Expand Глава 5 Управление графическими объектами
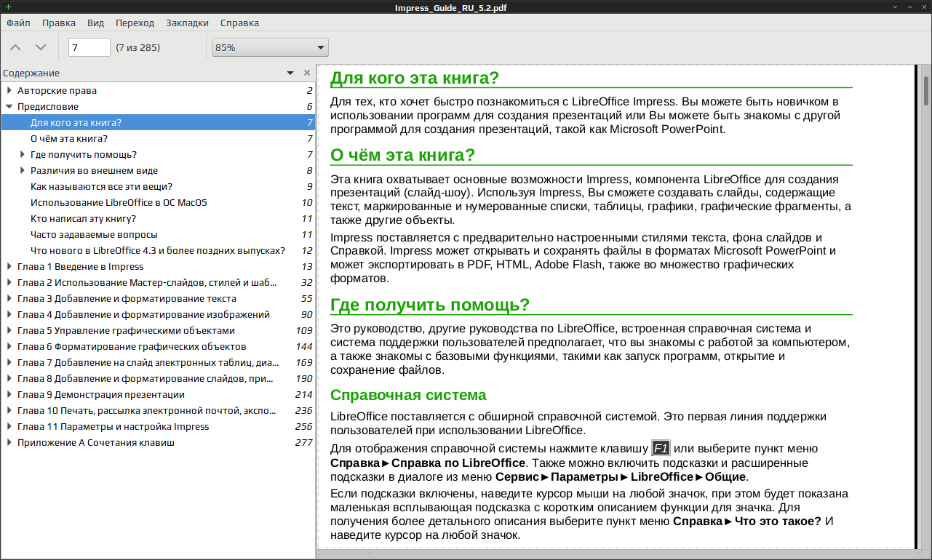932x560 pixels. 9,330
